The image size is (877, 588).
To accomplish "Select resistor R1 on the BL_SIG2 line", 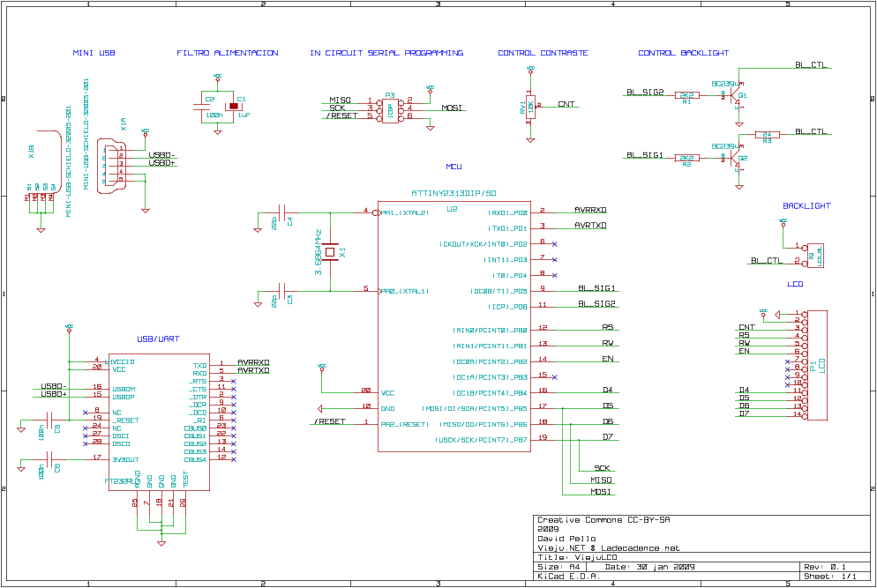I will pos(686,95).
